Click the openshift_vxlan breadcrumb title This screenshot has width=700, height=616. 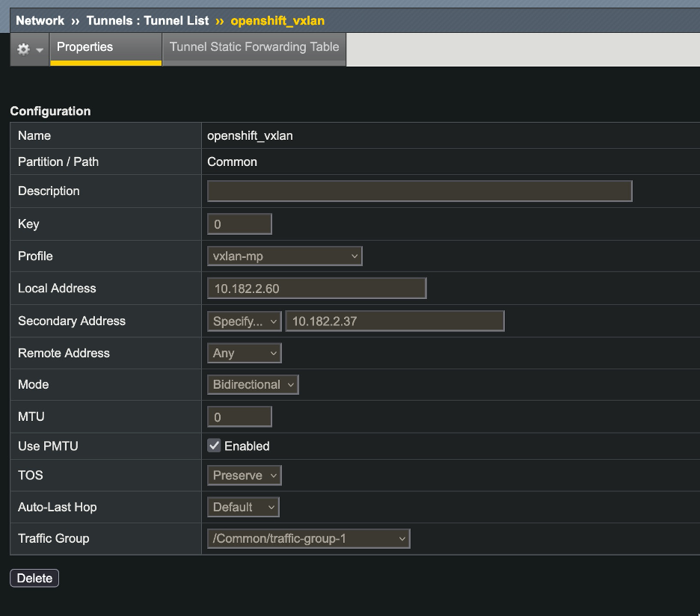[x=277, y=21]
